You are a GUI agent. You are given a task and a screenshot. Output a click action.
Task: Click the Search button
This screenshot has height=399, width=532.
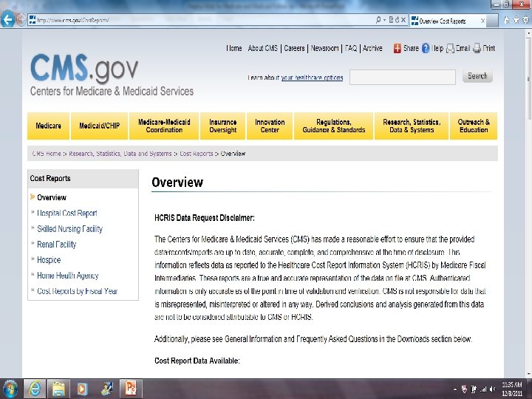[x=477, y=76]
